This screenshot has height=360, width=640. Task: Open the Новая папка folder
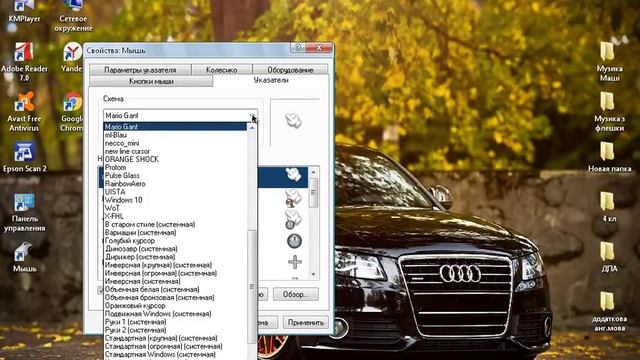(x=609, y=157)
